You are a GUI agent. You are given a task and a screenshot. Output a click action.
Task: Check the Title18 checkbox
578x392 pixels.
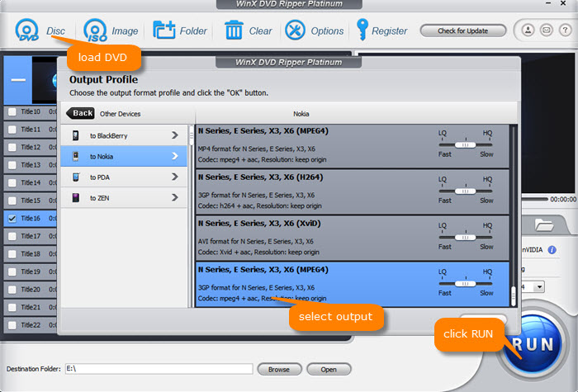pyautogui.click(x=12, y=254)
